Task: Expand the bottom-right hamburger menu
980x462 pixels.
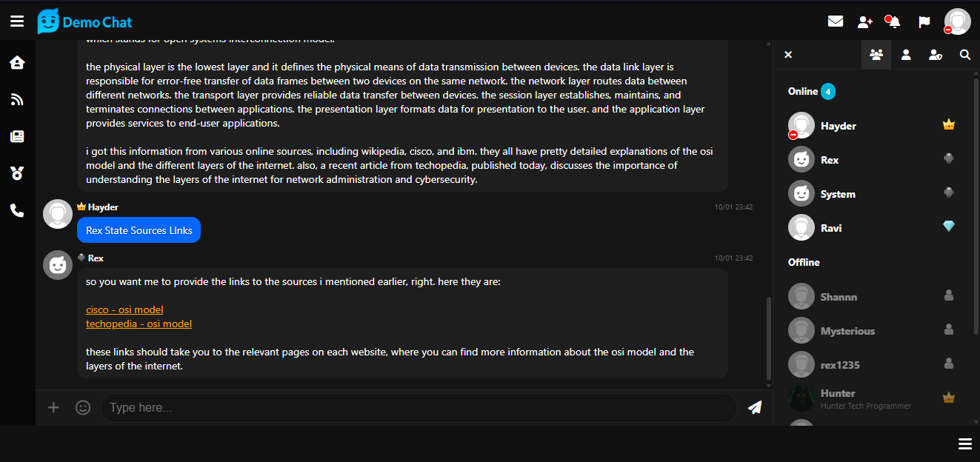Action: 964,443
